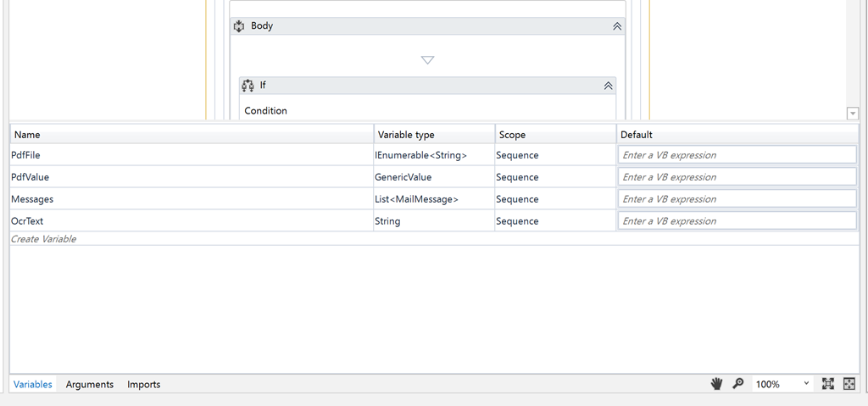Click the fit to screen icon
Image resolution: width=868 pixels, height=406 pixels.
pyautogui.click(x=827, y=384)
